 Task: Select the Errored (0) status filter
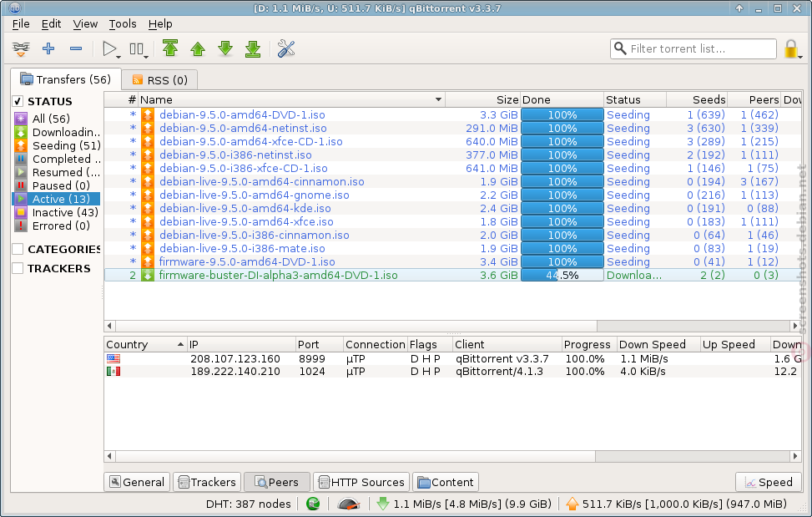[53, 226]
